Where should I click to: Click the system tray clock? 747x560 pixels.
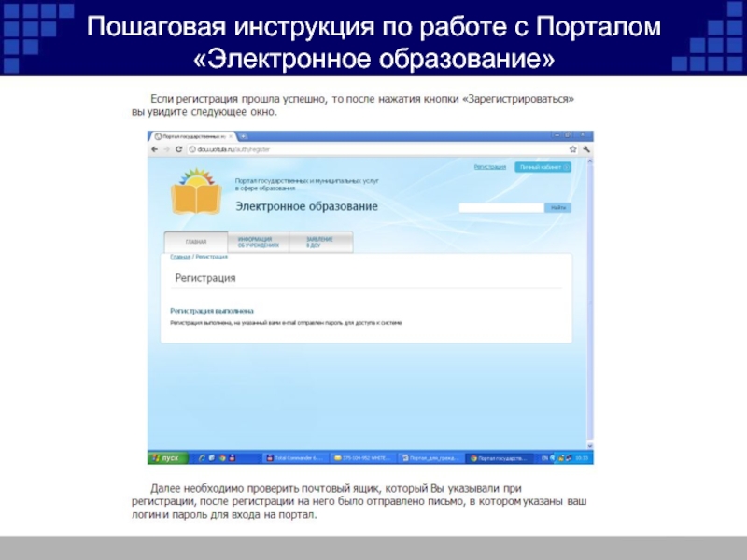click(x=582, y=458)
